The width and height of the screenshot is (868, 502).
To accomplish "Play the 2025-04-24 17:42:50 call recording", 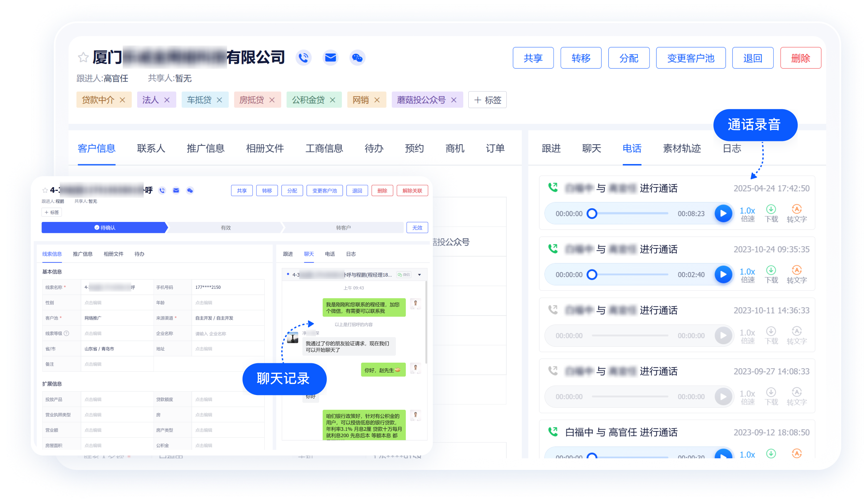I will pyautogui.click(x=723, y=214).
